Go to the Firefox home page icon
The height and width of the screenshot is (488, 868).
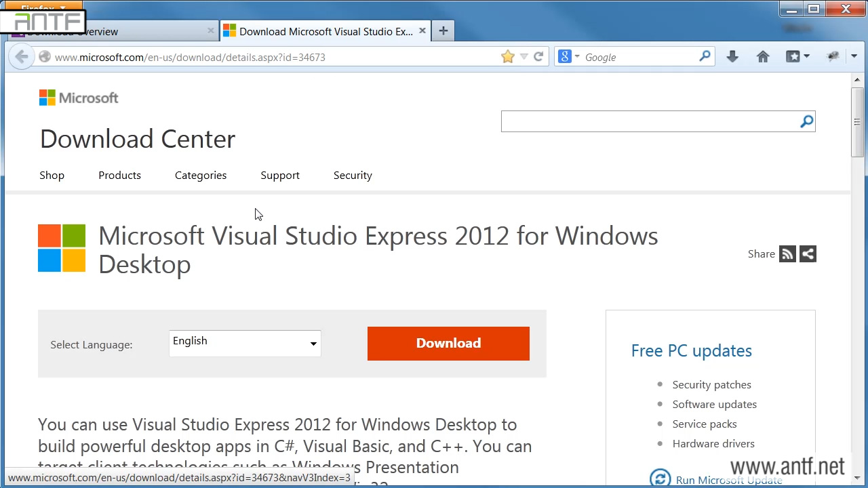[x=763, y=57]
